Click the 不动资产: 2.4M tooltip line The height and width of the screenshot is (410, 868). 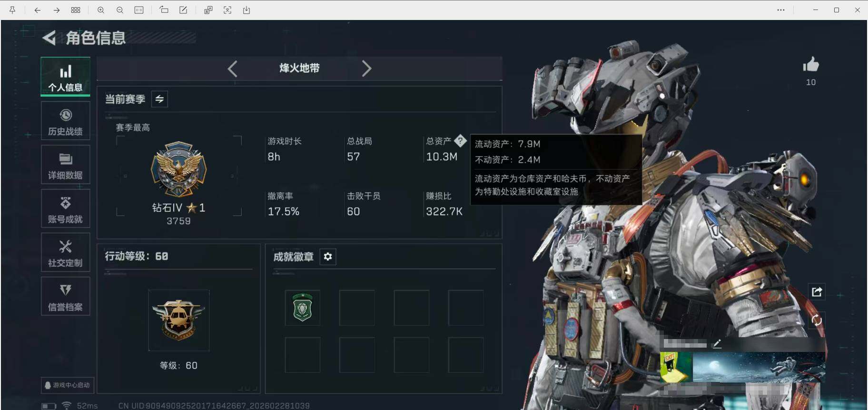(507, 160)
